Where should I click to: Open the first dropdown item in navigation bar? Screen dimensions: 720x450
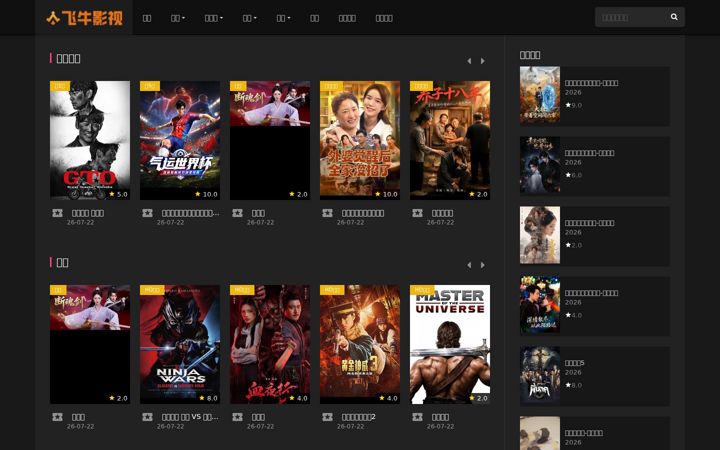coord(178,18)
